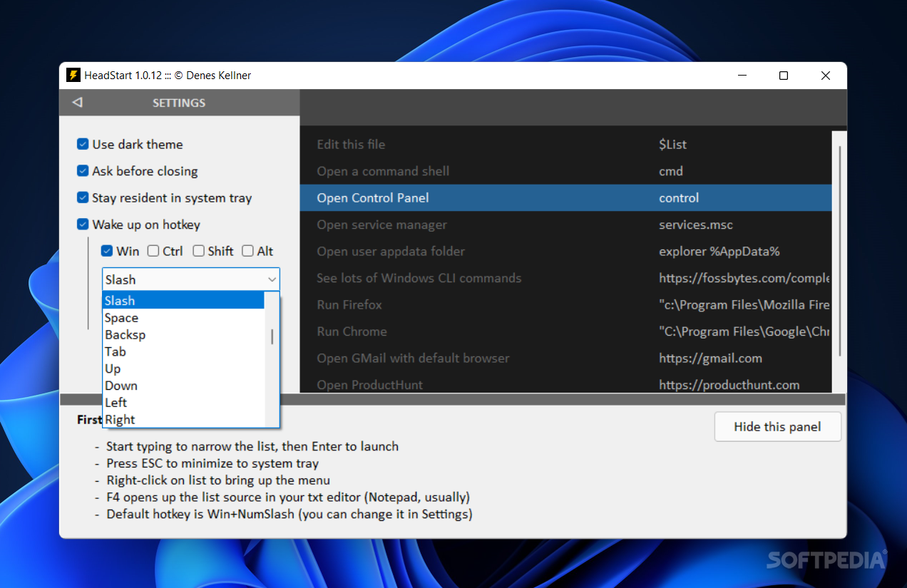This screenshot has height=588, width=907.
Task: Toggle the Ask before closing checkbox
Action: click(83, 171)
